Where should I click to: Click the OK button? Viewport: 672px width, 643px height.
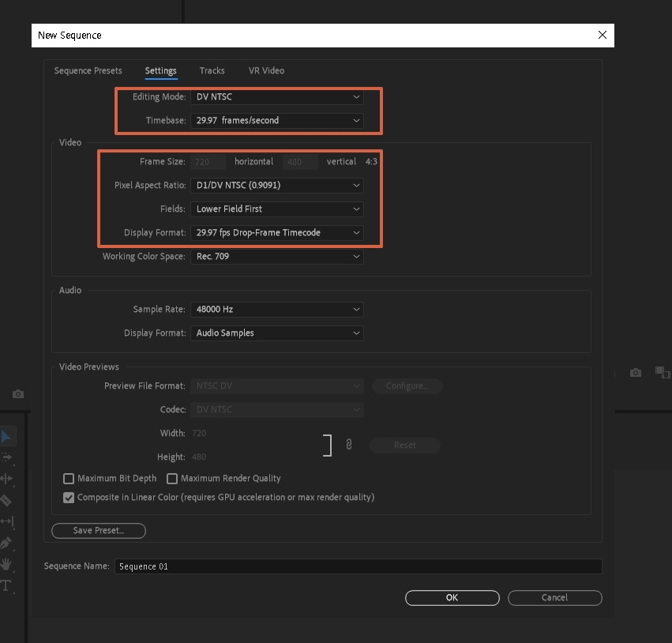point(452,597)
